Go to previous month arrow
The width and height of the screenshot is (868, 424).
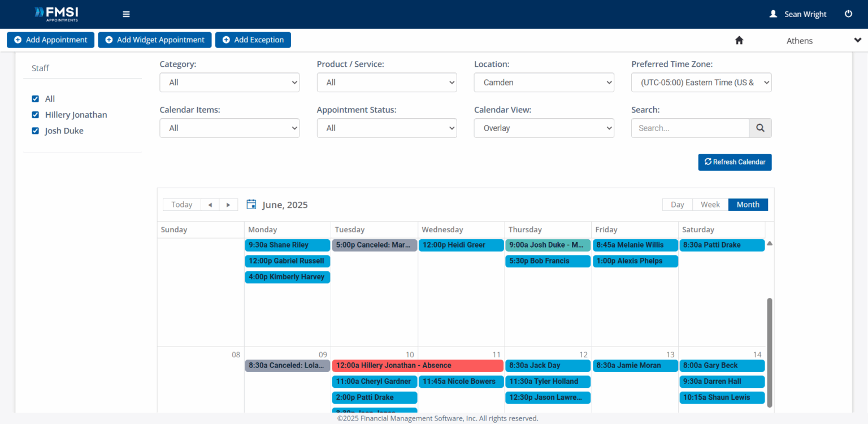[210, 205]
